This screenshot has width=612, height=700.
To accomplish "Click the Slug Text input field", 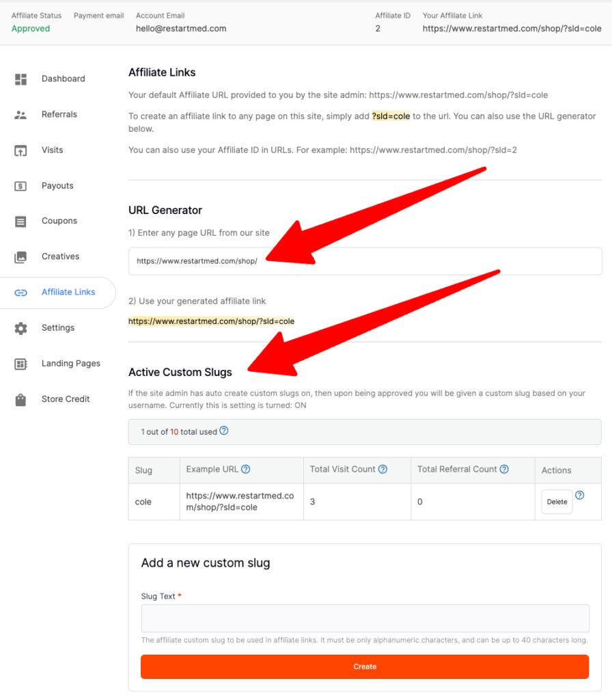I will pyautogui.click(x=365, y=619).
